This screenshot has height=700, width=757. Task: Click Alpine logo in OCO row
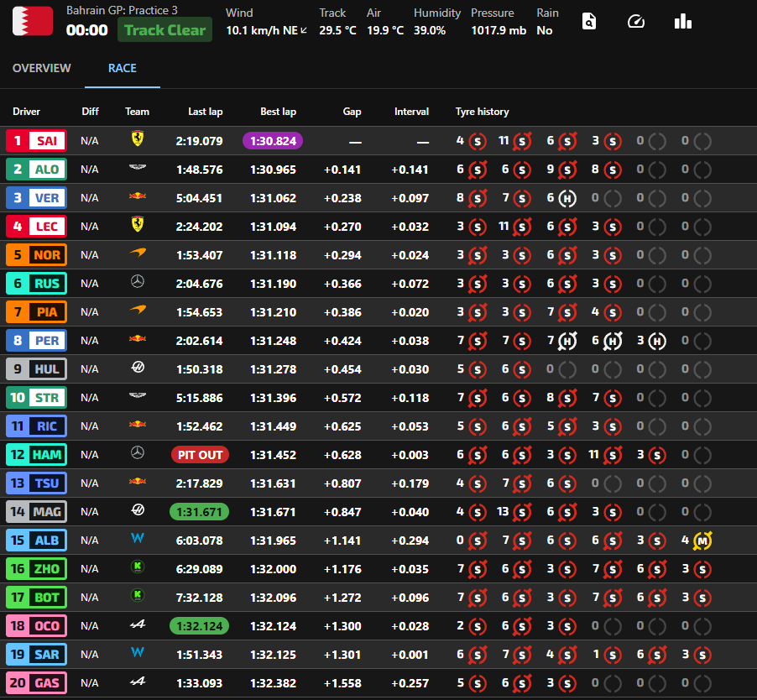(x=138, y=624)
